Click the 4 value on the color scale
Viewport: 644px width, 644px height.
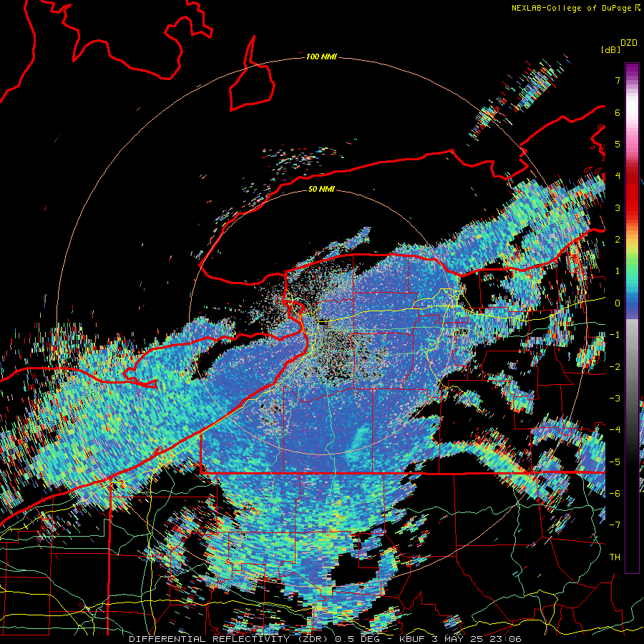[618, 176]
